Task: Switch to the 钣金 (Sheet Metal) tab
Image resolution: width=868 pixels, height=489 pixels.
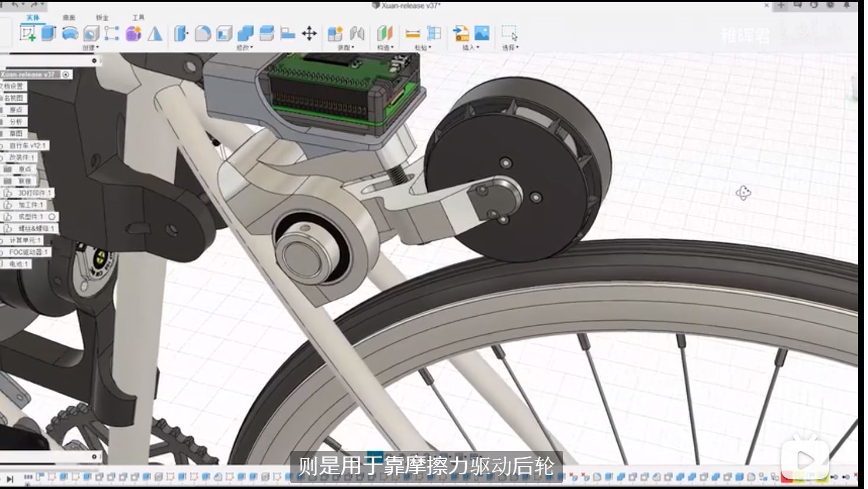Action: point(103,18)
